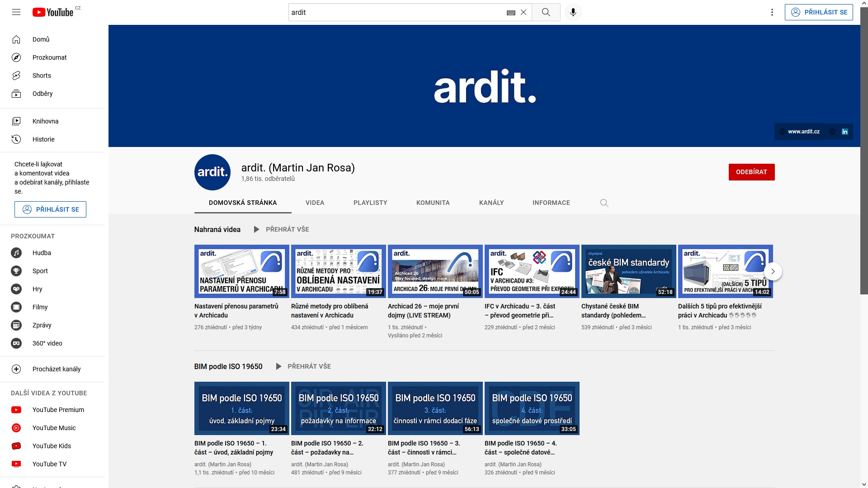The image size is (868, 488).
Task: Search within the channel using magnifier
Action: pos(604,203)
